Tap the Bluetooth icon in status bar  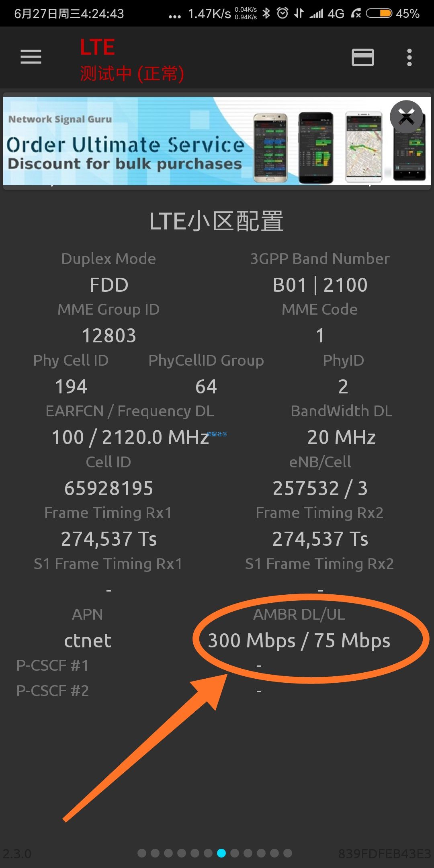click(x=266, y=13)
